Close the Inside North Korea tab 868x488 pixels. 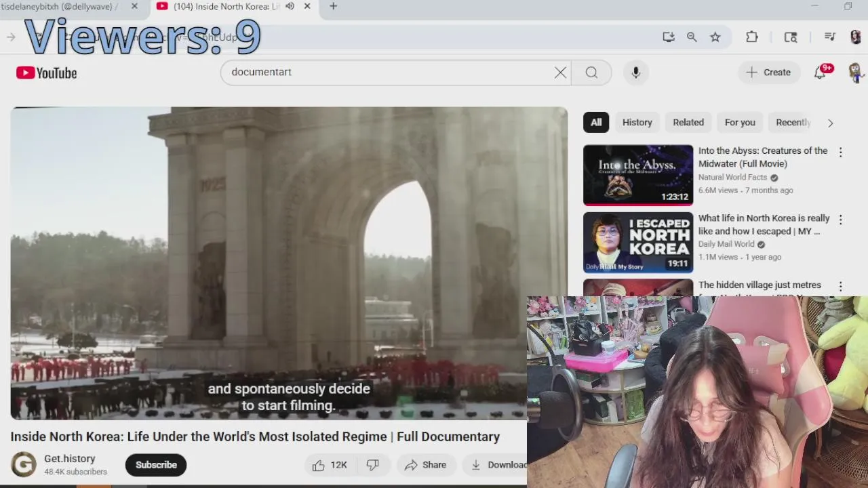click(307, 6)
